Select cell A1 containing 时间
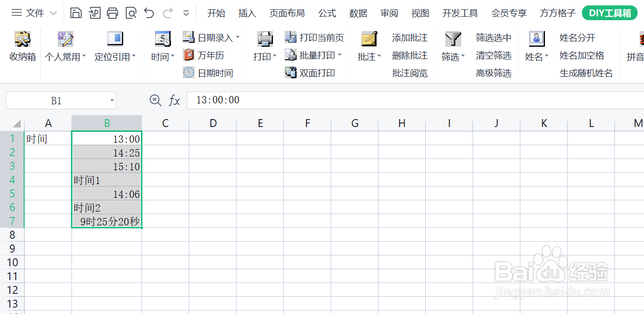Image resolution: width=644 pixels, height=314 pixels. (48, 138)
